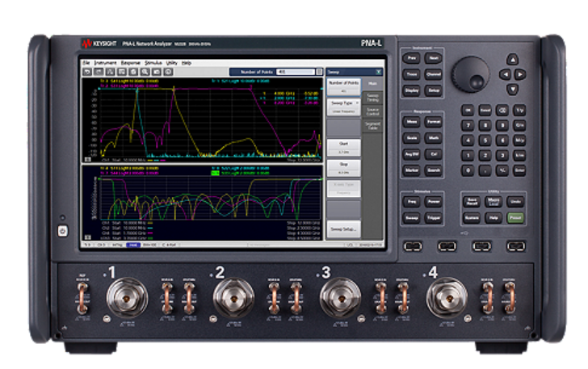588x369 pixels.
Task: Close the Sweep softkey panel
Action: 378,72
